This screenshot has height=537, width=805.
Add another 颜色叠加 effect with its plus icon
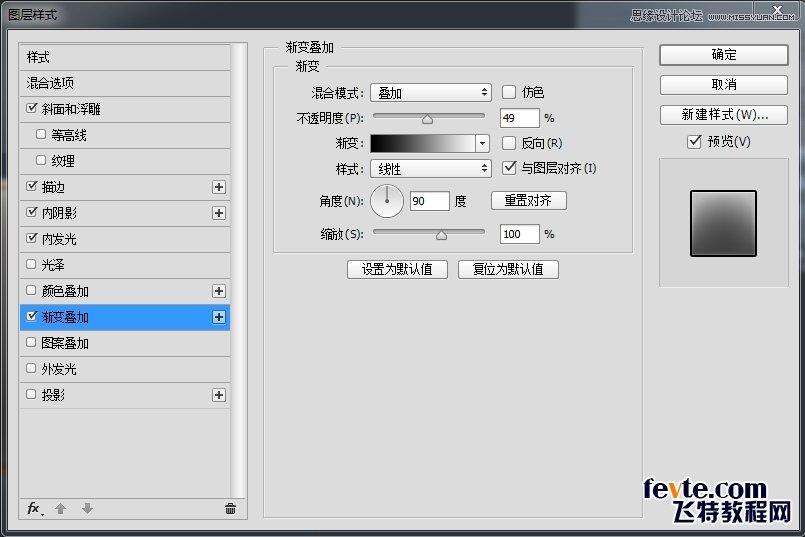point(219,291)
